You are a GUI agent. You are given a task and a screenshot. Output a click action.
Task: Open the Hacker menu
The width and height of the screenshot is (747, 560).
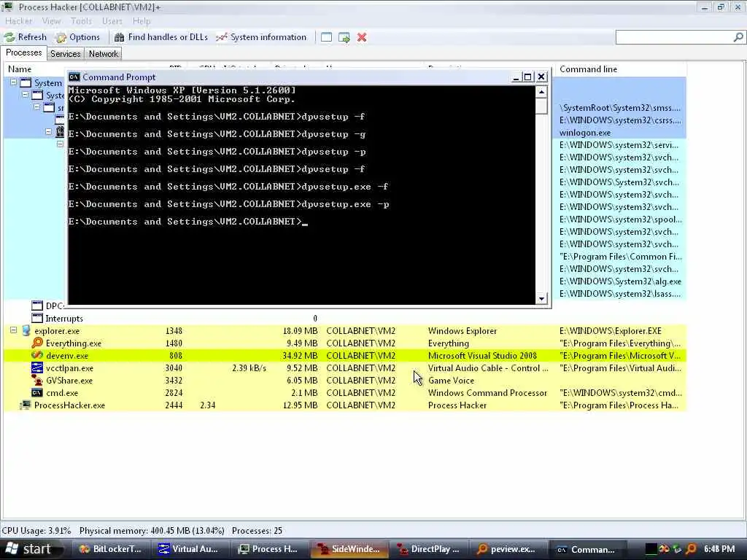tap(18, 21)
